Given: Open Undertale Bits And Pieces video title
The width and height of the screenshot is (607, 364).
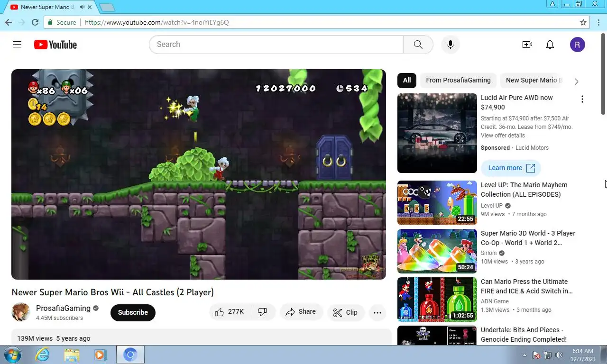Looking at the screenshot, I should coord(524,335).
